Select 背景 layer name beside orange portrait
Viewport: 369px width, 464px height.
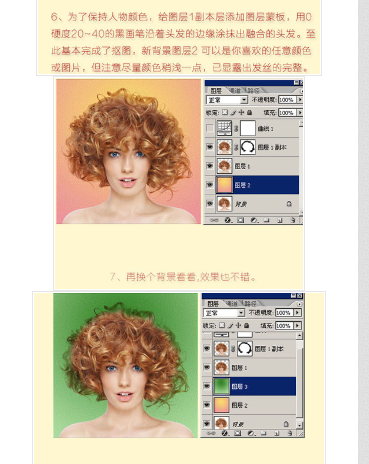point(241,204)
